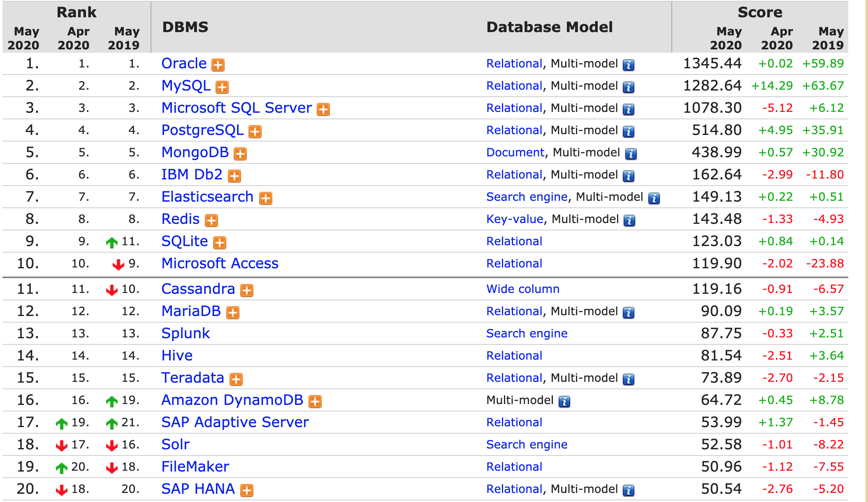Open the FileMaker database link
Screen dimensions: 868x502
click(195, 467)
